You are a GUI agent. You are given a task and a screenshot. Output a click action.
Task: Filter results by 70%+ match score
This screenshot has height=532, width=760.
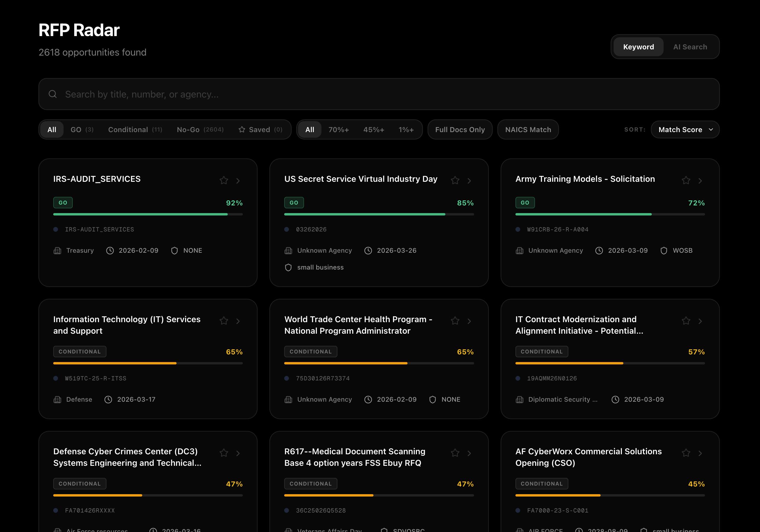coord(338,129)
